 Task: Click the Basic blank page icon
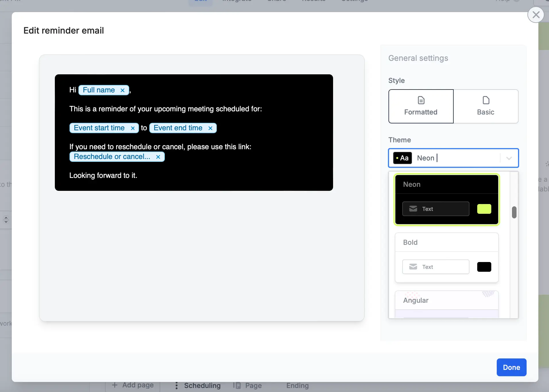click(x=486, y=100)
